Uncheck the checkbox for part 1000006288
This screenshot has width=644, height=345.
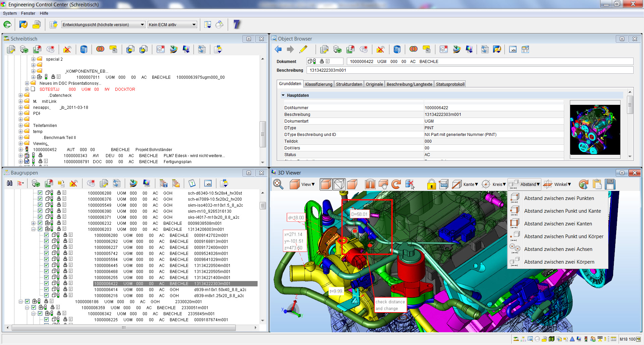coord(40,193)
